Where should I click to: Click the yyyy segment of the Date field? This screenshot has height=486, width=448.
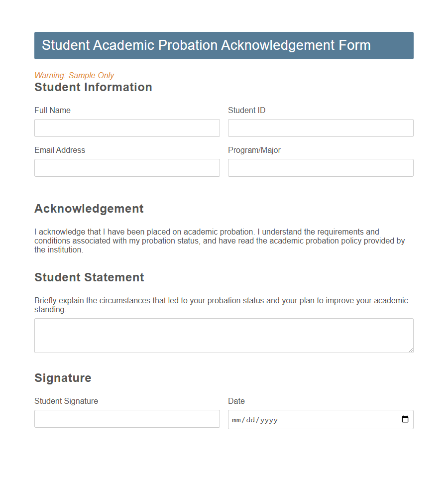(269, 419)
